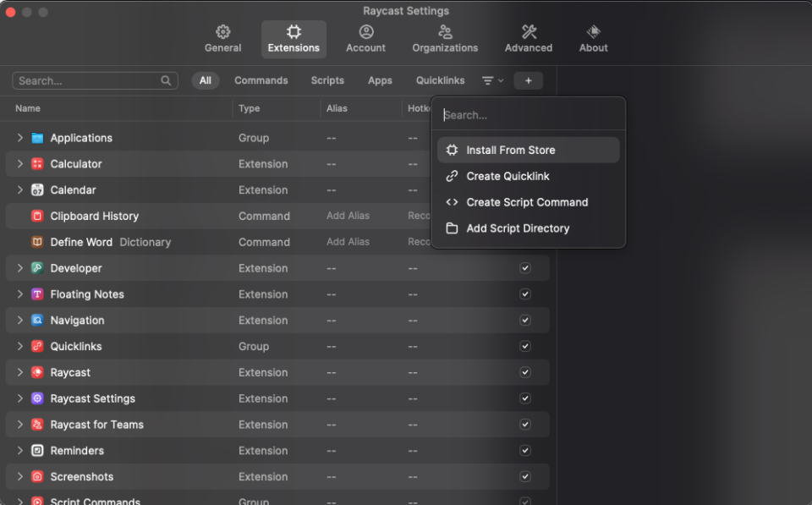Click the Clipboard History command icon
Viewport: 812px width, 505px height.
pyautogui.click(x=37, y=217)
